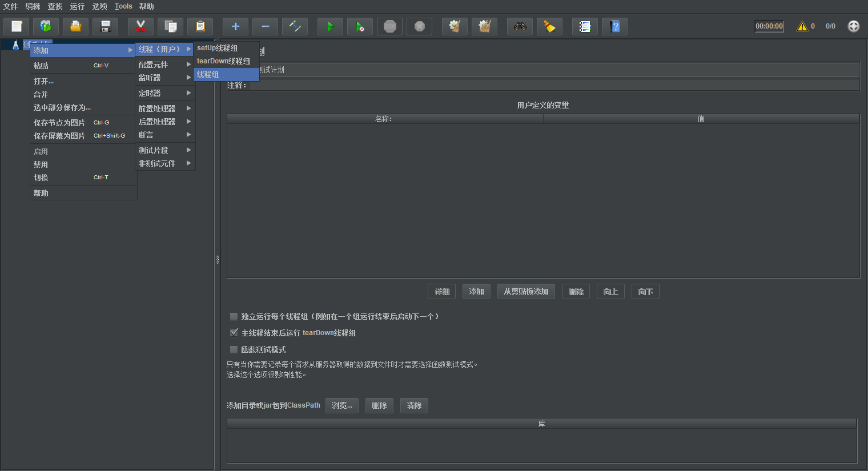Click 向上 button to move row up
Image resolution: width=868 pixels, height=471 pixels.
(x=610, y=292)
